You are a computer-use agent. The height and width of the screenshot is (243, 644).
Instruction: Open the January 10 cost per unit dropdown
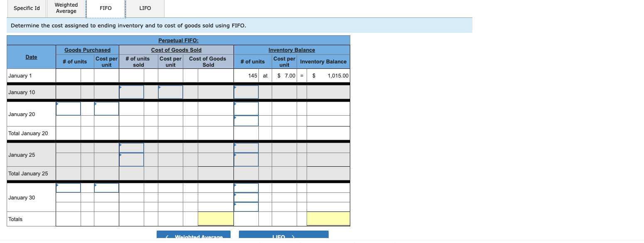(170, 91)
